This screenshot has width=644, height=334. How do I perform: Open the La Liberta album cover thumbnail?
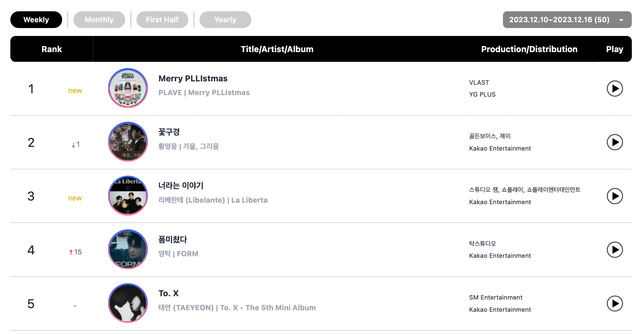pos(128,196)
